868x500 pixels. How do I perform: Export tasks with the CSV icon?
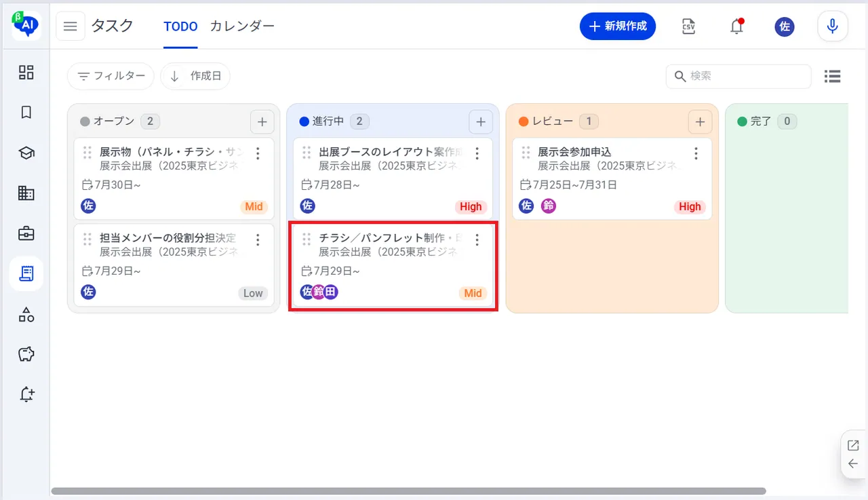pyautogui.click(x=689, y=26)
